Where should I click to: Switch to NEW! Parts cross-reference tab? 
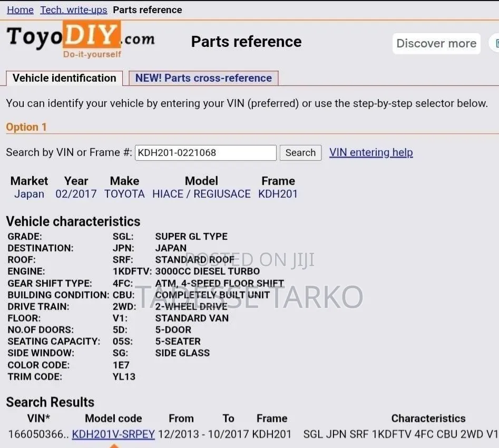pyautogui.click(x=203, y=78)
